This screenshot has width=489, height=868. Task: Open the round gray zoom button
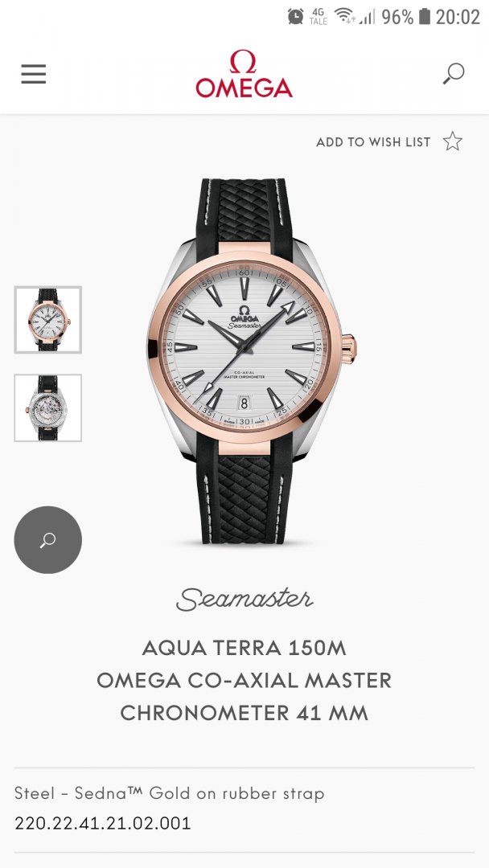point(47,540)
